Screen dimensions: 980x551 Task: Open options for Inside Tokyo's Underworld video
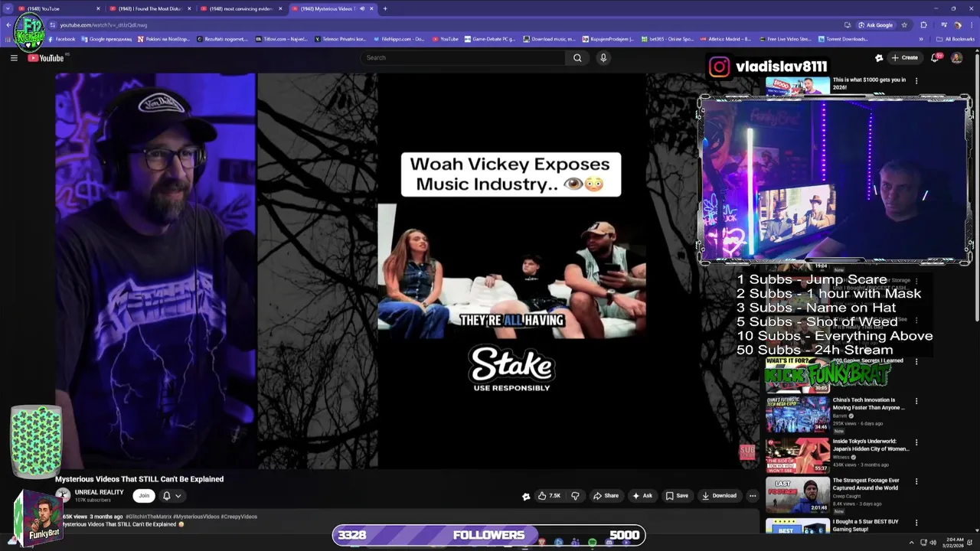pyautogui.click(x=916, y=442)
